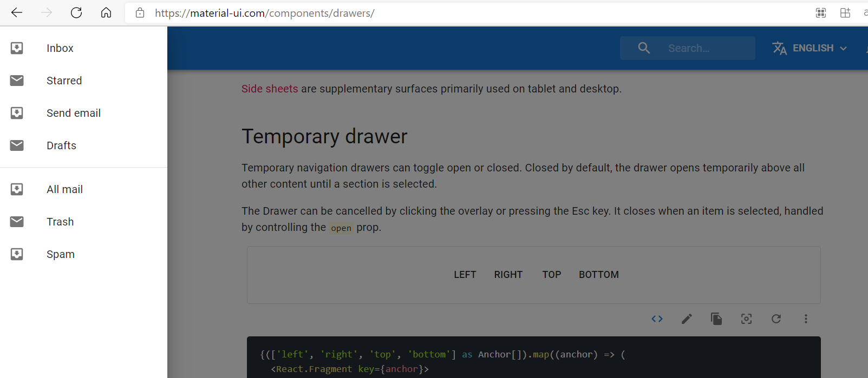This screenshot has height=378, width=868.
Task: Expand the English language dropdown
Action: click(x=810, y=48)
